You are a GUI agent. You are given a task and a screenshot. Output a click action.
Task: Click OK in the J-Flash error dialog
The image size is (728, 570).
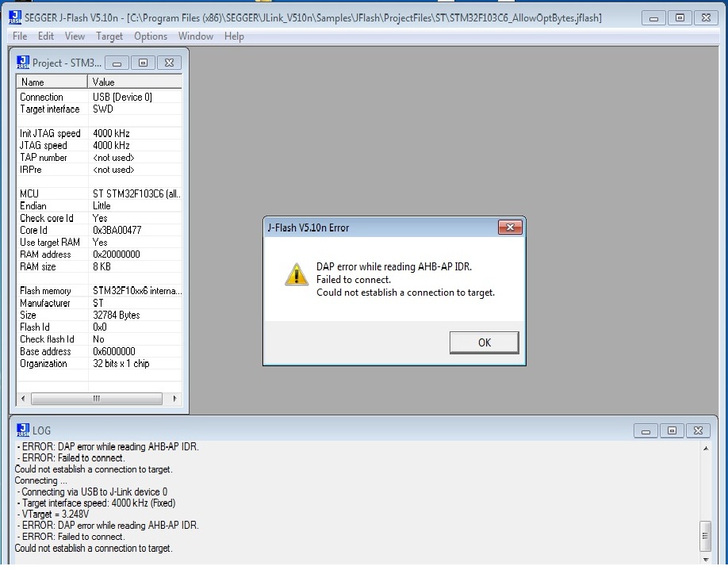(485, 342)
